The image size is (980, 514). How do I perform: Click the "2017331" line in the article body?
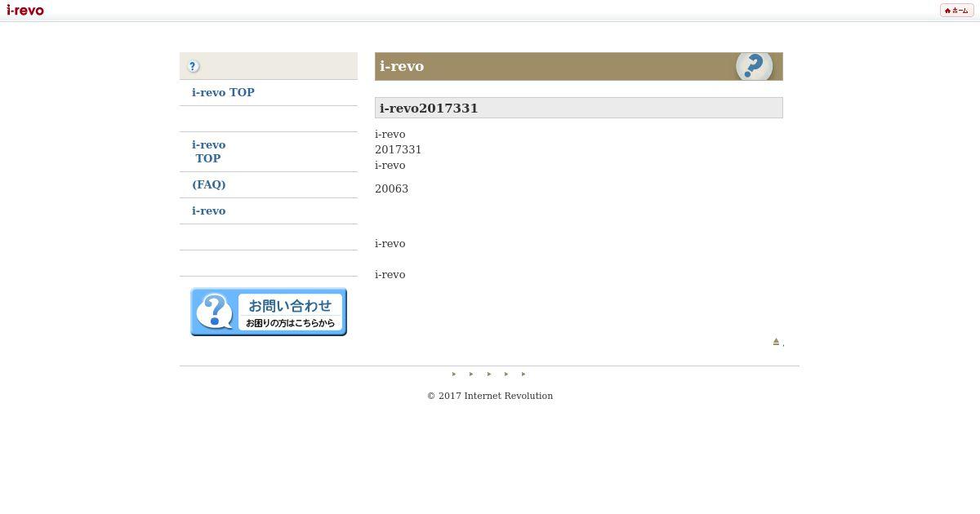[398, 149]
